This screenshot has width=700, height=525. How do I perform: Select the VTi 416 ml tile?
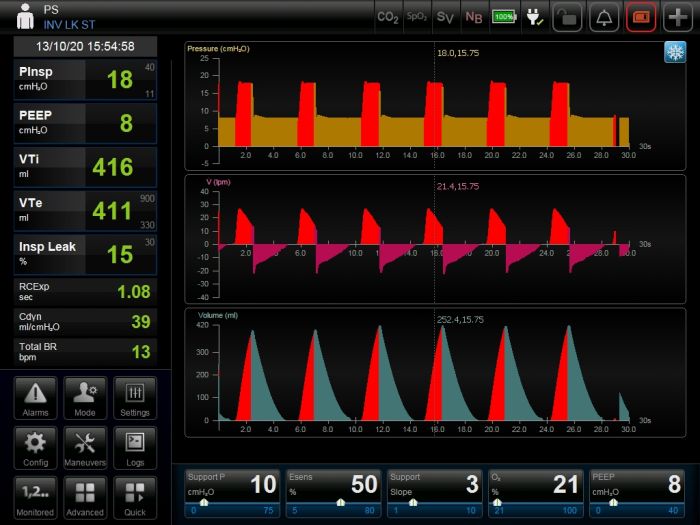pos(85,167)
